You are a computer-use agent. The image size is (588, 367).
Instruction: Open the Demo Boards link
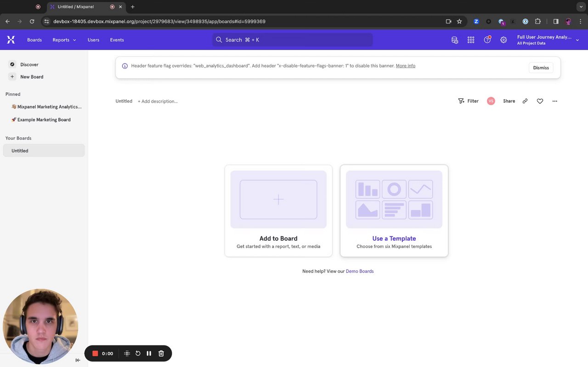pos(360,271)
